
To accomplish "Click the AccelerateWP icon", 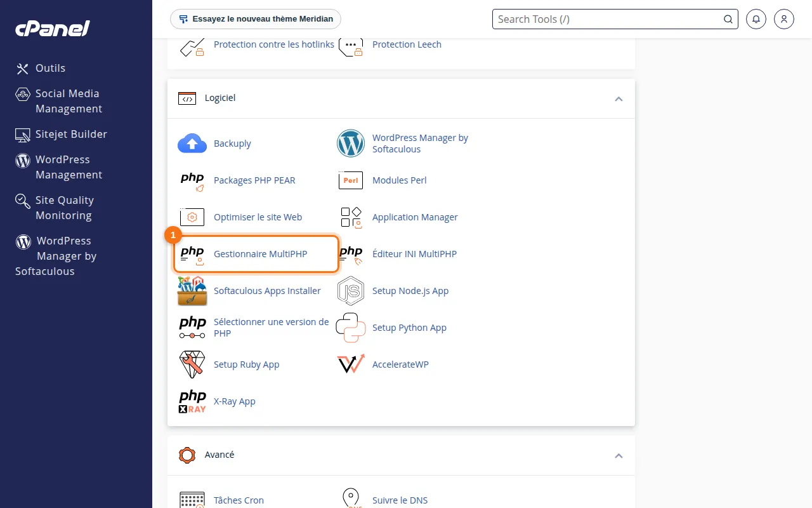I will point(351,364).
